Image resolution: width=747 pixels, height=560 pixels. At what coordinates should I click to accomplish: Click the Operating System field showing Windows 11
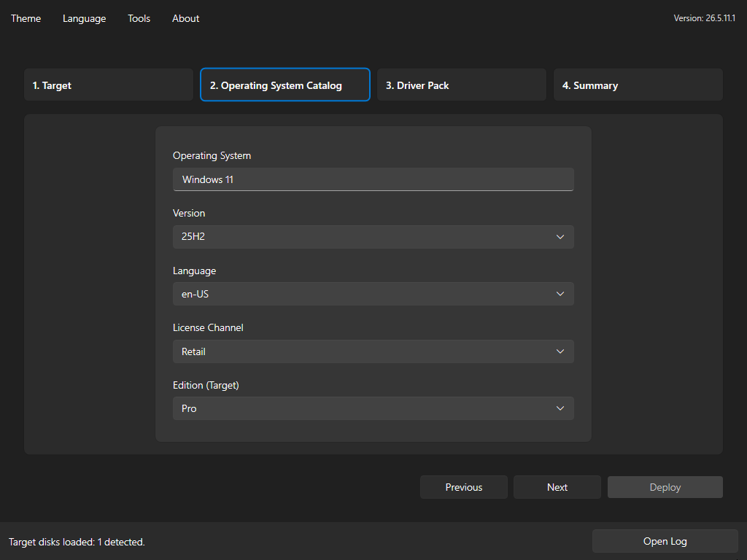coord(373,179)
